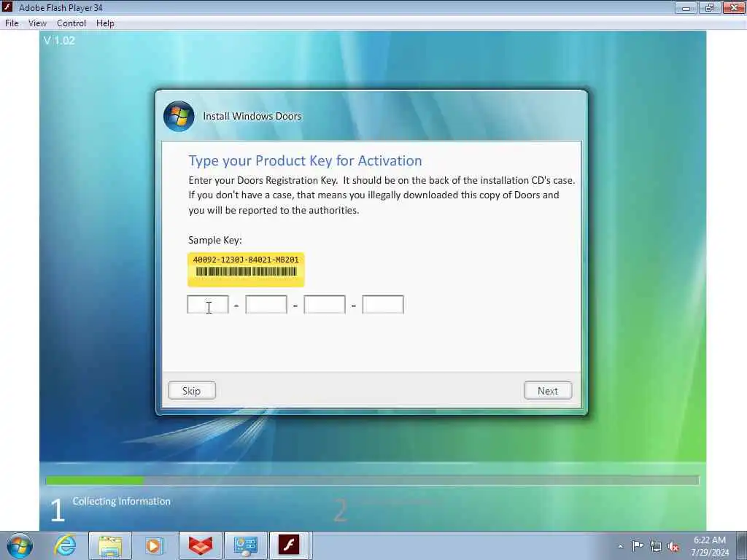
Task: Click the sample key sticker
Action: tap(246, 270)
